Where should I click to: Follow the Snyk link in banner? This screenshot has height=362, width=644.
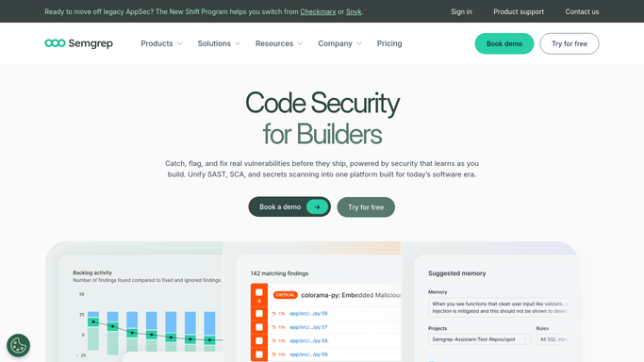pos(354,11)
